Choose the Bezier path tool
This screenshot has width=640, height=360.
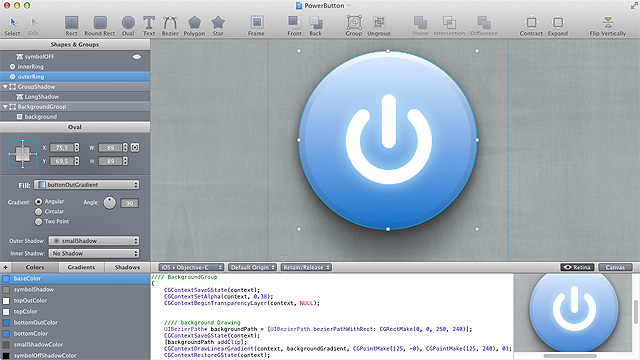[170, 26]
